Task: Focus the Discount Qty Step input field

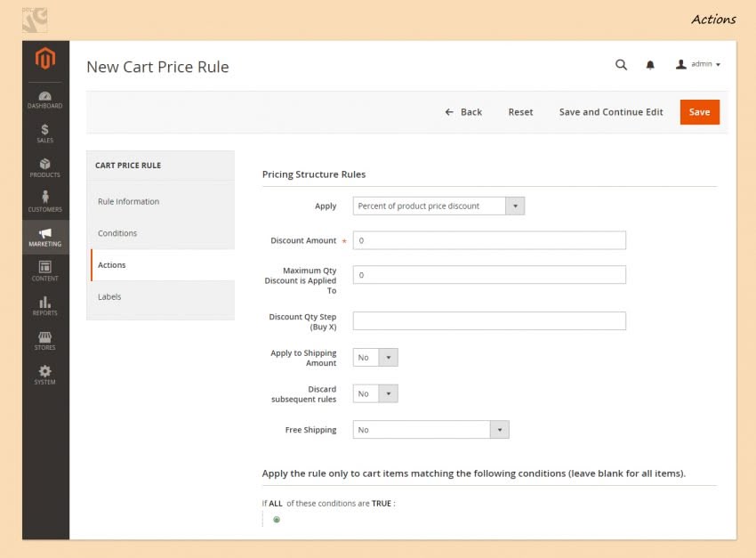Action: 489,320
